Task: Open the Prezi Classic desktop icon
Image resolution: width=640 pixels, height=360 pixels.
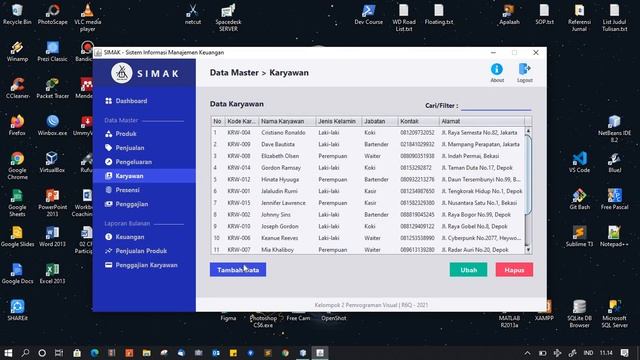Action: tap(52, 51)
